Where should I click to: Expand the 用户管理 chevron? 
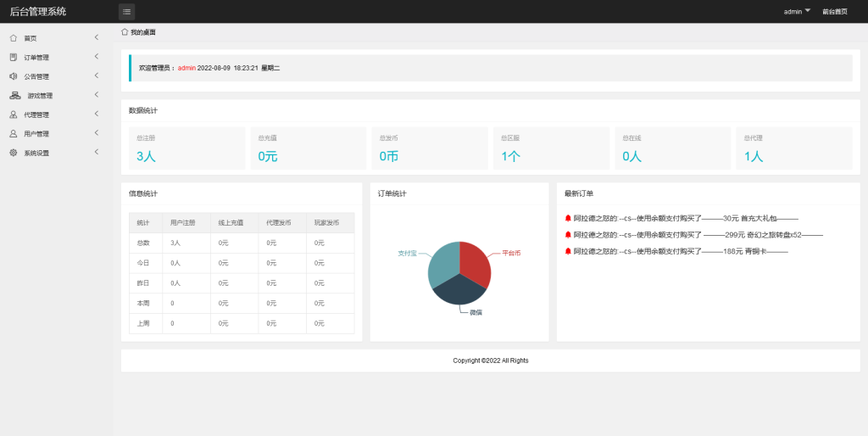pos(97,133)
